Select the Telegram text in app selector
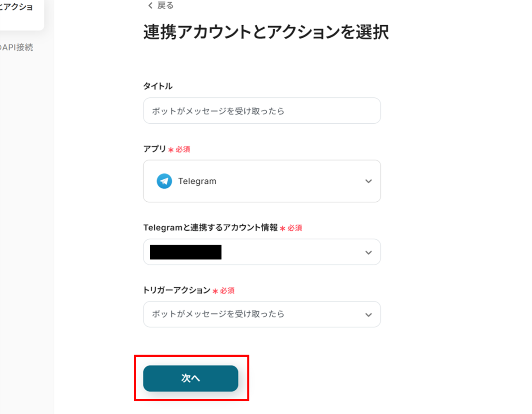532x414 pixels. tap(197, 181)
